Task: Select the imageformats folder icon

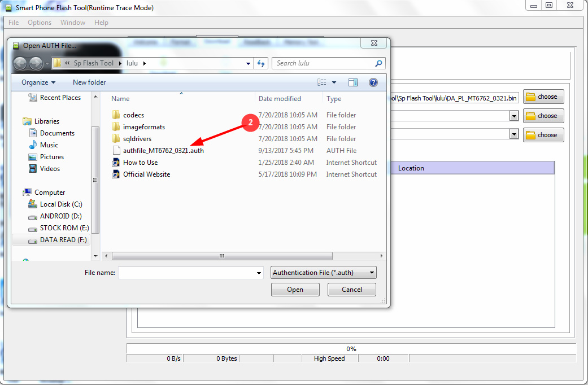Action: click(116, 126)
